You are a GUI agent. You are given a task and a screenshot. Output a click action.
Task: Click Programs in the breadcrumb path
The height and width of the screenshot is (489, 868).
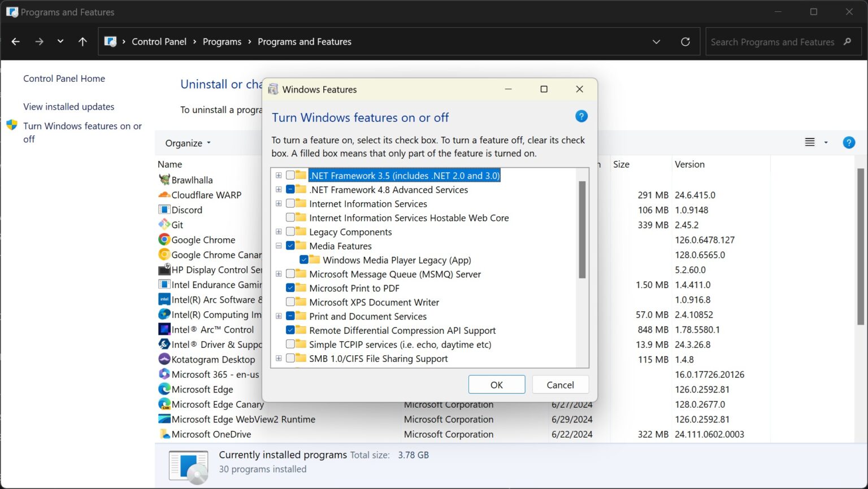point(222,41)
